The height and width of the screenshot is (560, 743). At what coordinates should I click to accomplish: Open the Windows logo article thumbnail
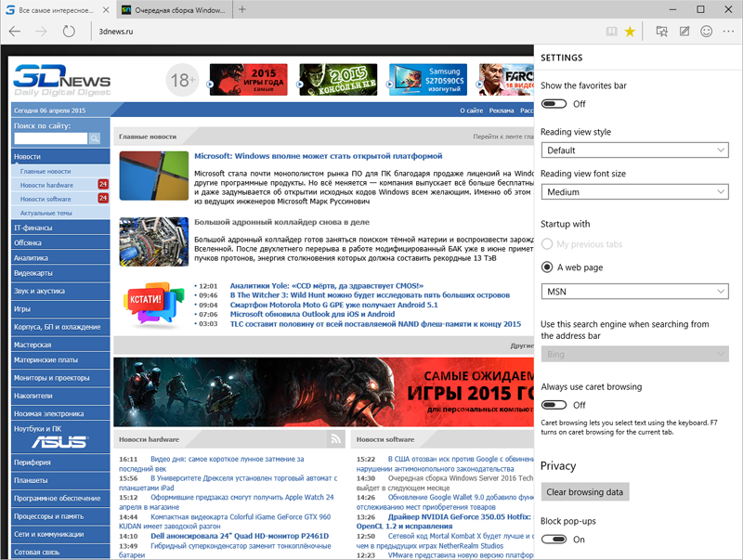click(x=153, y=176)
